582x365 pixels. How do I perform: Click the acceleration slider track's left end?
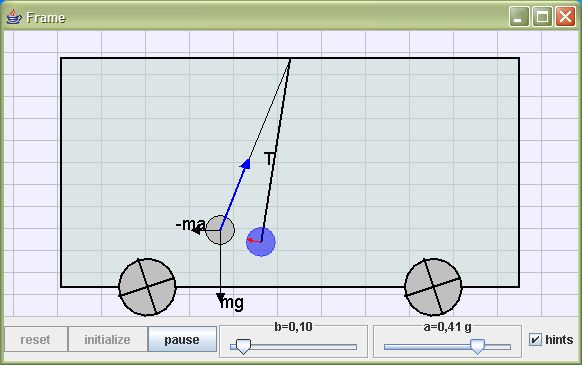coord(387,347)
